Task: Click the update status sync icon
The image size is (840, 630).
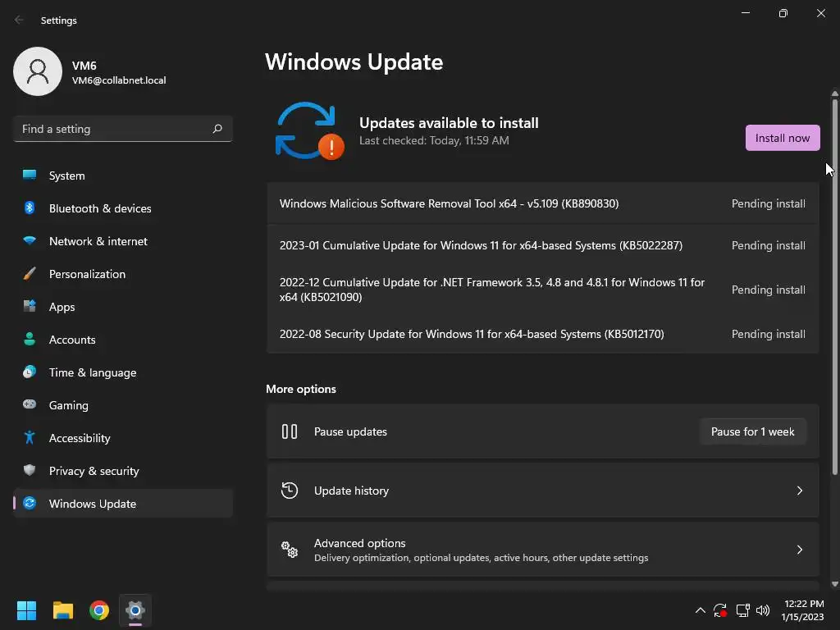Action: (x=309, y=131)
